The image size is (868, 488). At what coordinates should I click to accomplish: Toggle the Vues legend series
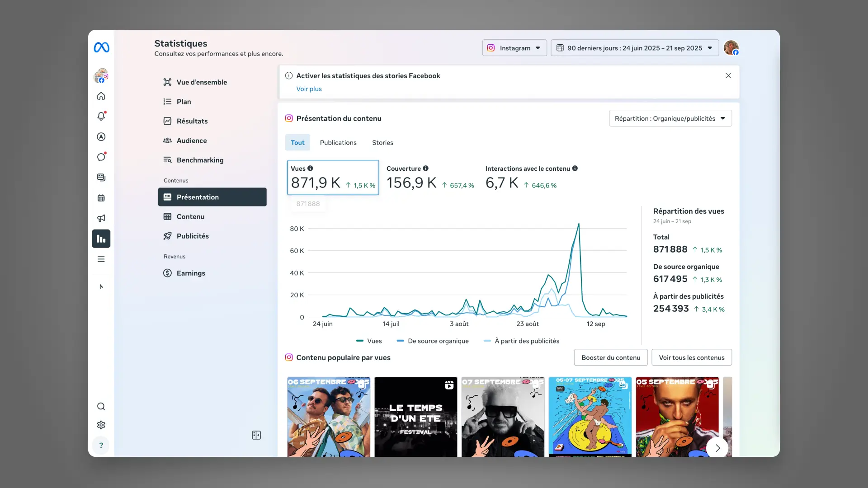click(369, 341)
